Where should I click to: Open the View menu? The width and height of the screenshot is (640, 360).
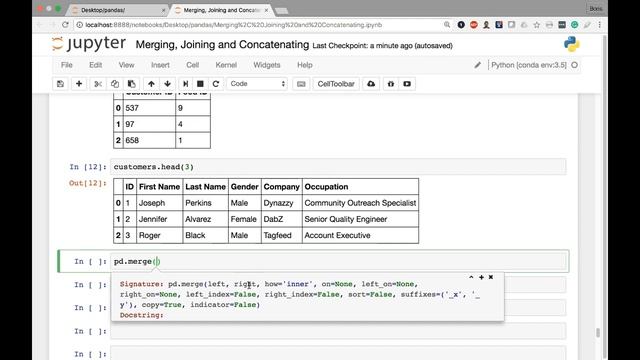click(127, 65)
